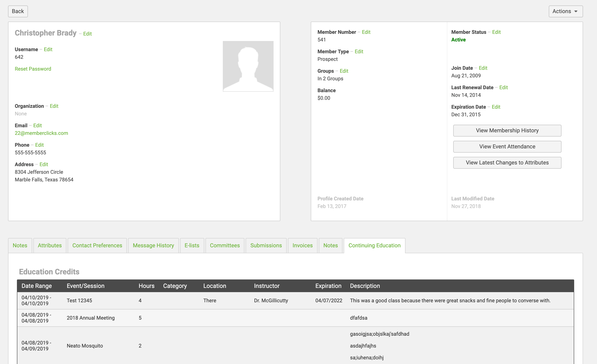Click Reset Password link
Viewport: 597px width, 364px height.
pyautogui.click(x=33, y=69)
